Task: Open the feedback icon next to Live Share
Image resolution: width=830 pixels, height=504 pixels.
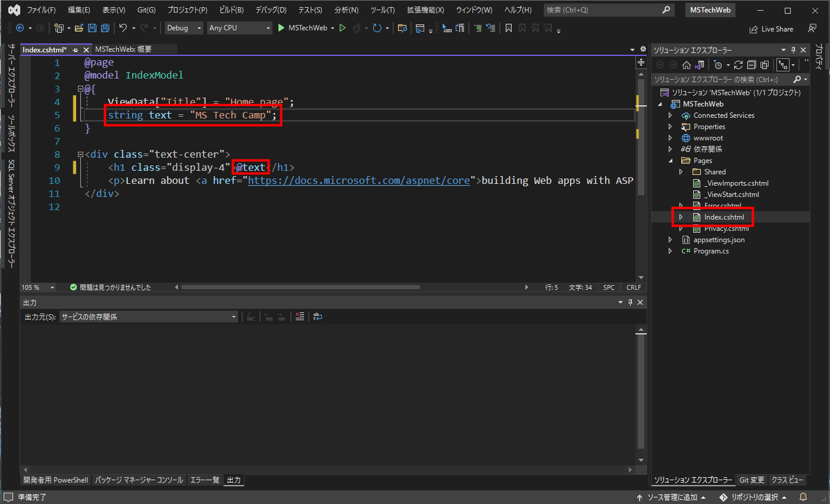Action: (812, 28)
